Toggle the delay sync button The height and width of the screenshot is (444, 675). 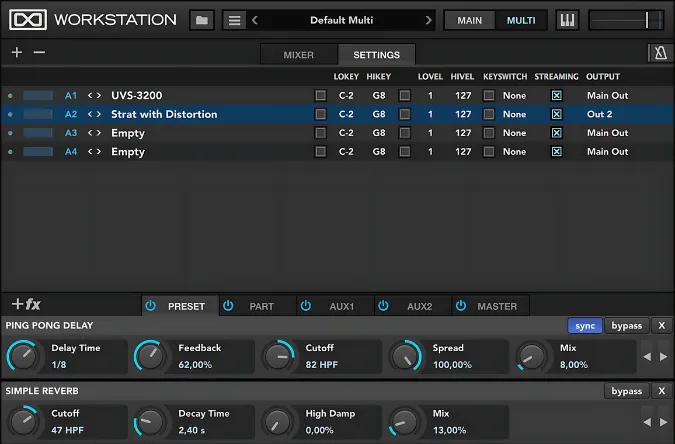click(x=585, y=326)
